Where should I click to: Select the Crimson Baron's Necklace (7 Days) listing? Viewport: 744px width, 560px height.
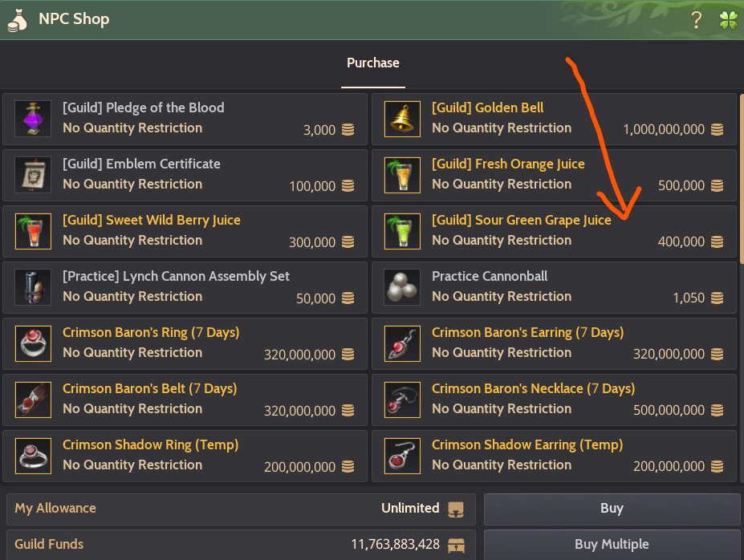554,399
